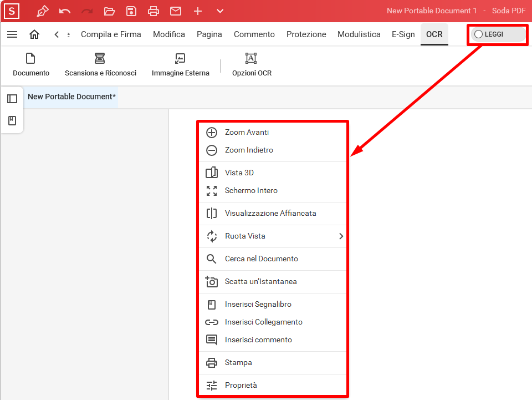Expand quick access toolbar chevron
The width and height of the screenshot is (532, 400).
(220, 11)
